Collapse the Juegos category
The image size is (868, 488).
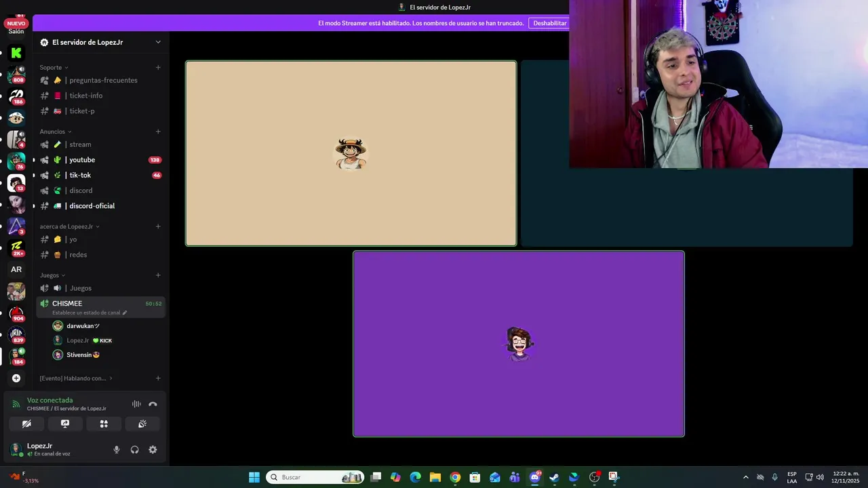(x=52, y=275)
